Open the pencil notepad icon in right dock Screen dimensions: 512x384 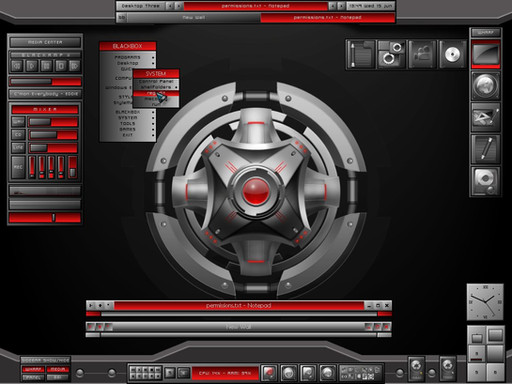click(x=485, y=149)
